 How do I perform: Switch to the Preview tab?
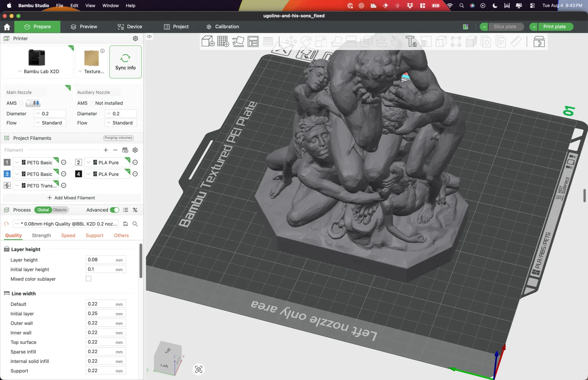84,27
